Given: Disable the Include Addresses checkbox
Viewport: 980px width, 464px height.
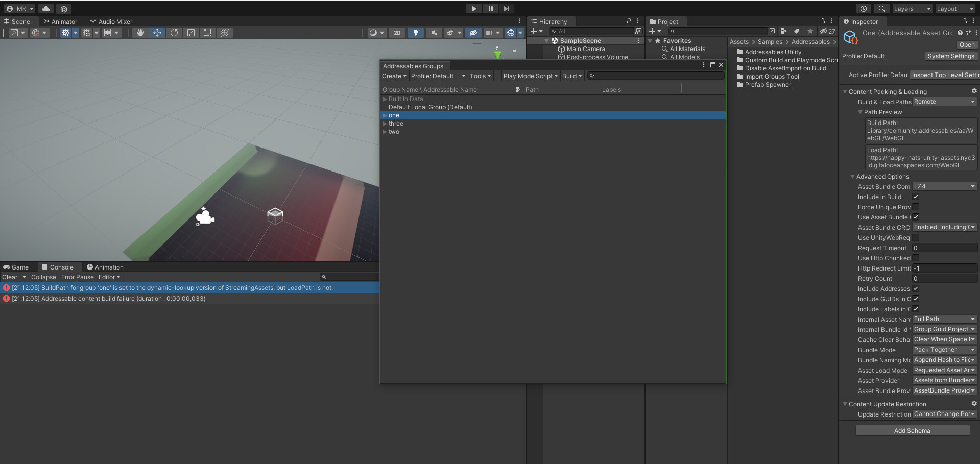Looking at the screenshot, I should tap(916, 288).
